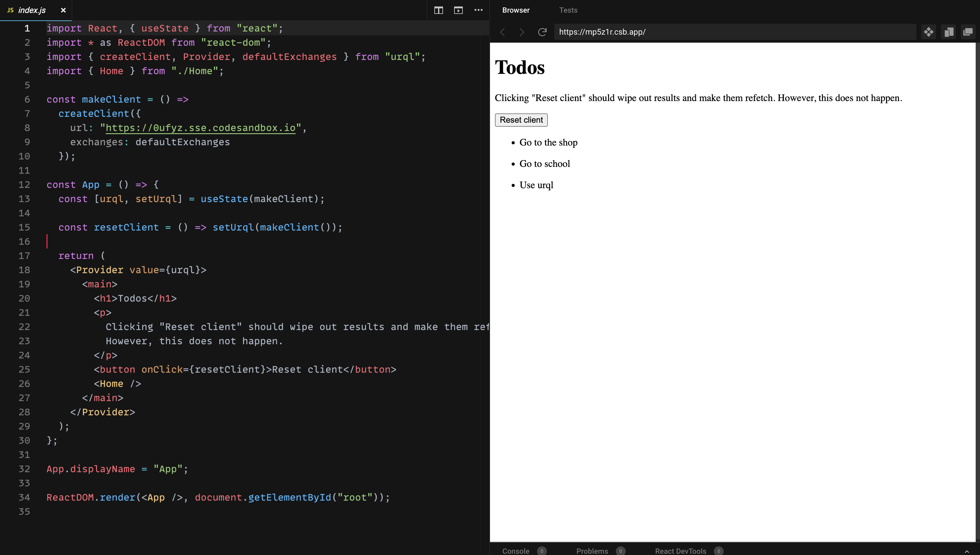
Task: Refresh the browser preview
Action: [x=542, y=32]
